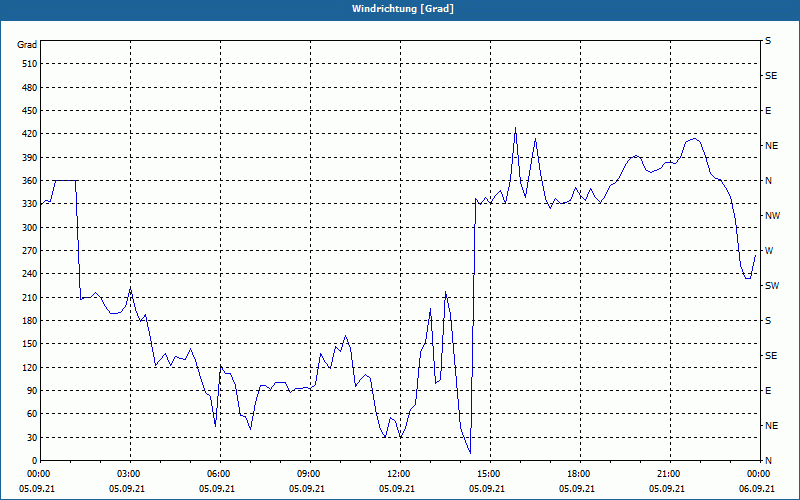The width and height of the screenshot is (800, 500).
Task: Click the 05.09.21 date under 12:00
Action: click(x=397, y=488)
